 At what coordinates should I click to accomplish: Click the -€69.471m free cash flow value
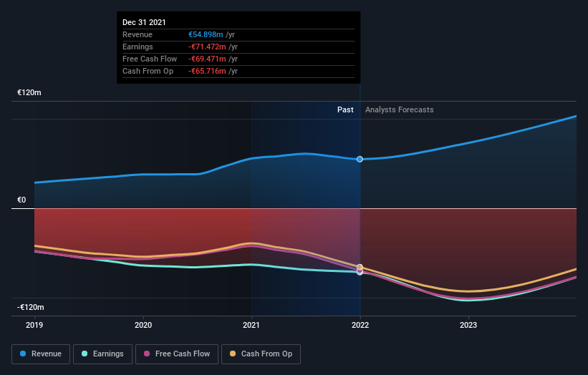[207, 59]
